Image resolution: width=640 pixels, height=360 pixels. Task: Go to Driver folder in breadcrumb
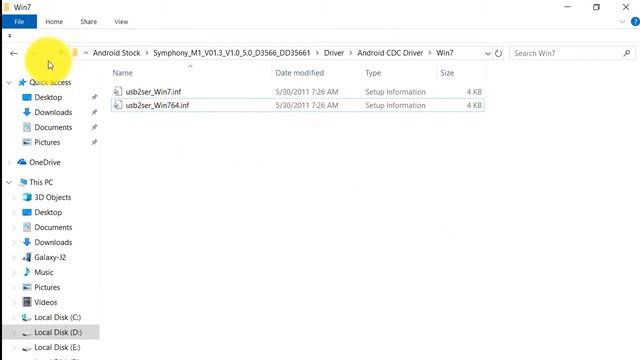coord(334,53)
